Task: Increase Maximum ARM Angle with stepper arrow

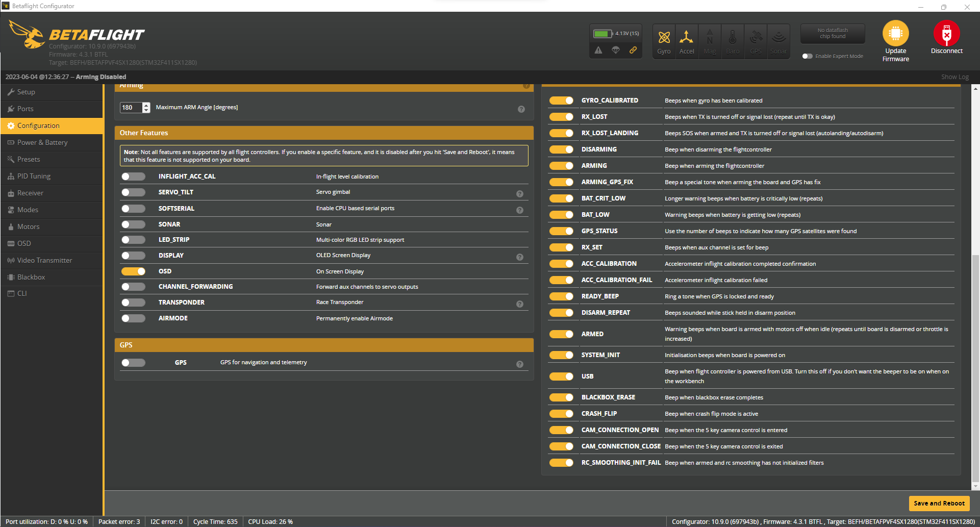Action: [x=146, y=105]
